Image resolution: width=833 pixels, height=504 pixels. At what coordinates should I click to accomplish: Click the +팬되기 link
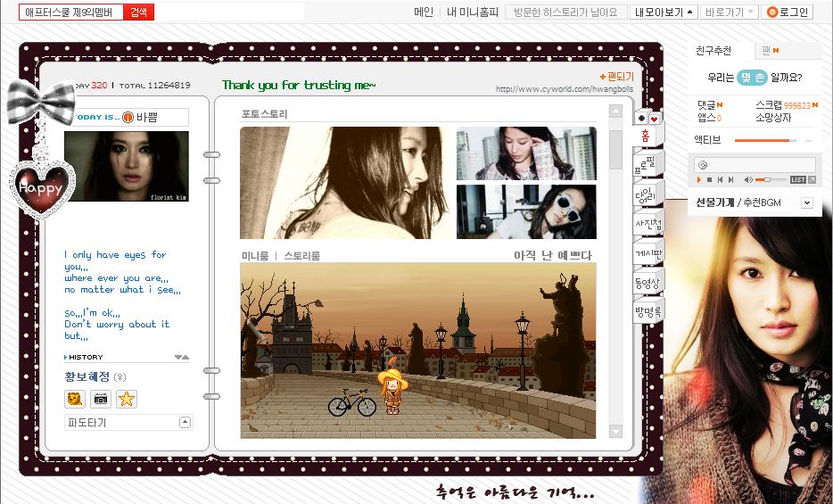(617, 77)
